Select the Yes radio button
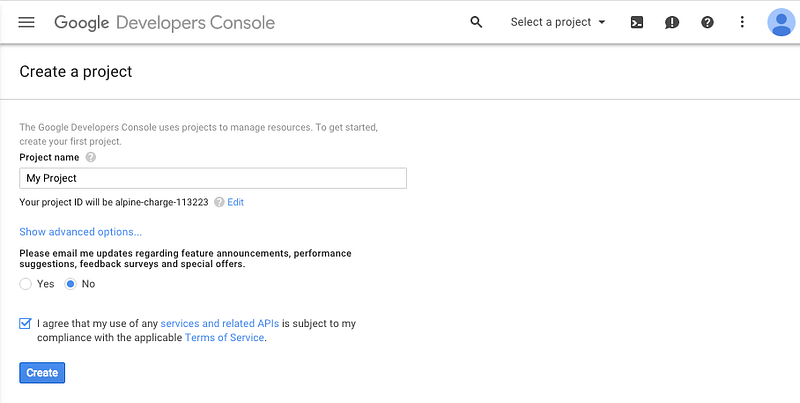Viewport: 800px width, 403px height. click(x=26, y=284)
